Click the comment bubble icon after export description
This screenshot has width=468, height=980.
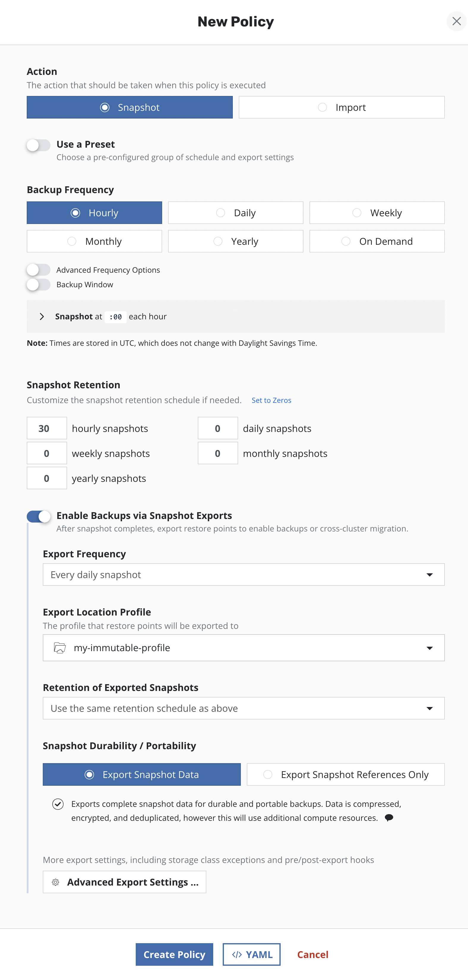point(388,818)
